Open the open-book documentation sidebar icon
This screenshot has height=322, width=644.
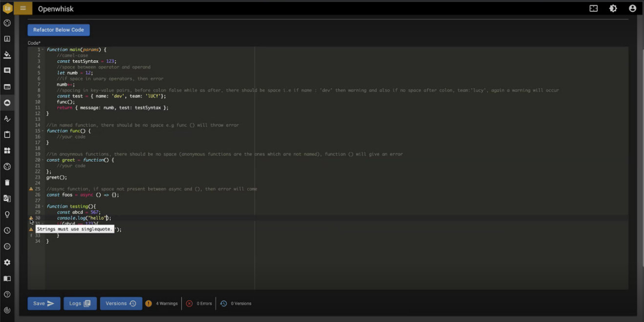tap(7, 279)
